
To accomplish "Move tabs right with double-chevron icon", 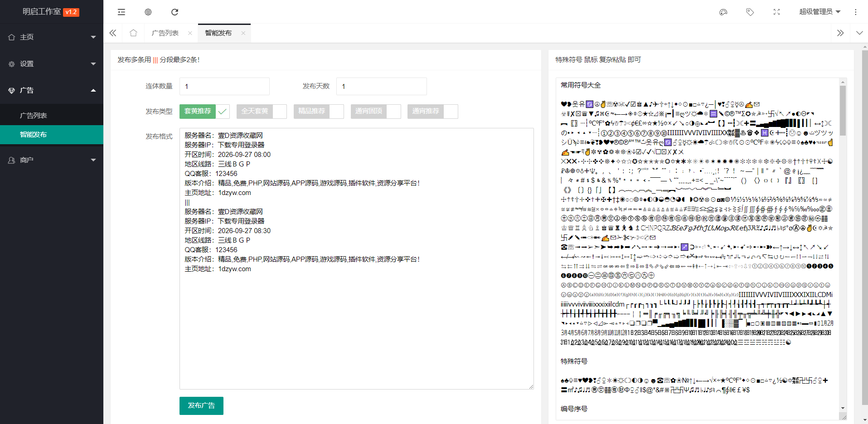I will coord(840,33).
